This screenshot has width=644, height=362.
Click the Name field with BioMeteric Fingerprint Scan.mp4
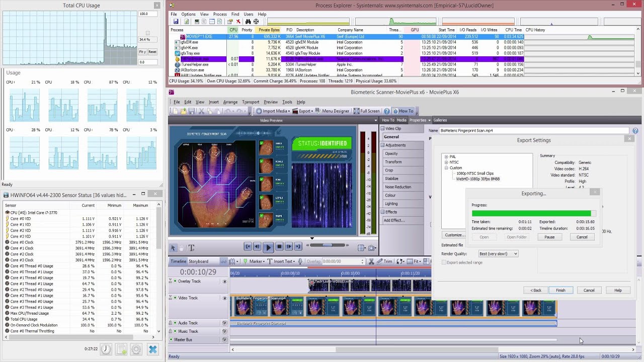534,131
